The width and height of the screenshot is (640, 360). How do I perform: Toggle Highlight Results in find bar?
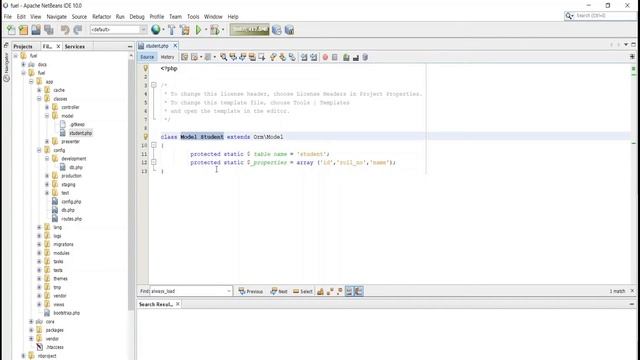(349, 291)
